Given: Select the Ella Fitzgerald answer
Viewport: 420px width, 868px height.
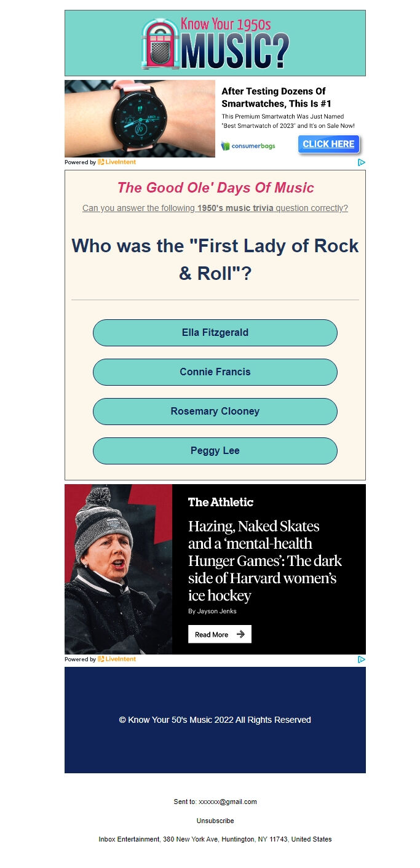Looking at the screenshot, I should [215, 333].
